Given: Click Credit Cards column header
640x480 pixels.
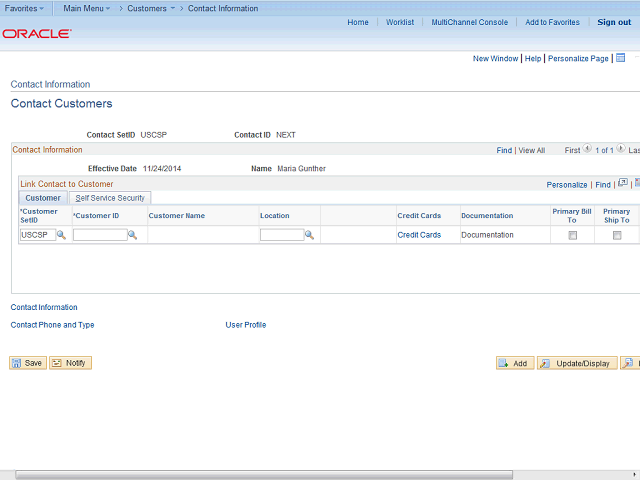Looking at the screenshot, I should coord(419,216).
